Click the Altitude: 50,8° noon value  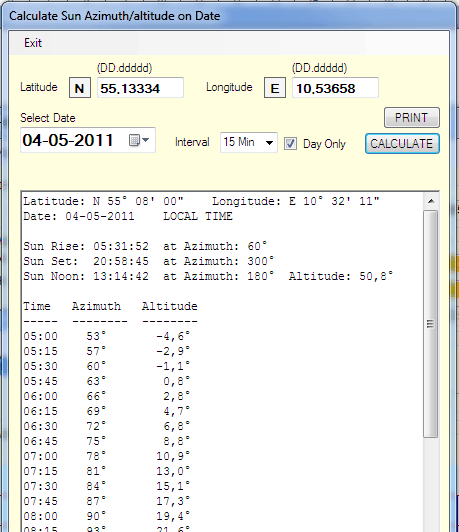341,276
